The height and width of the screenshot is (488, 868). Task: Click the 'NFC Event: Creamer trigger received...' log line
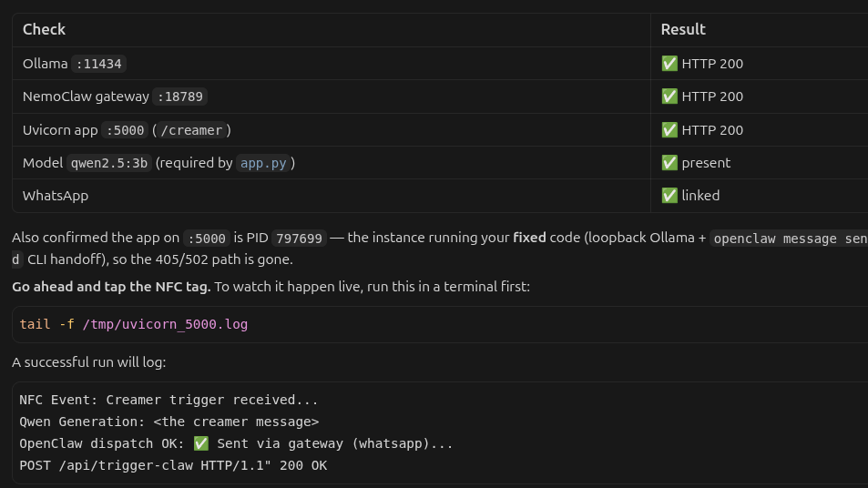(168, 400)
